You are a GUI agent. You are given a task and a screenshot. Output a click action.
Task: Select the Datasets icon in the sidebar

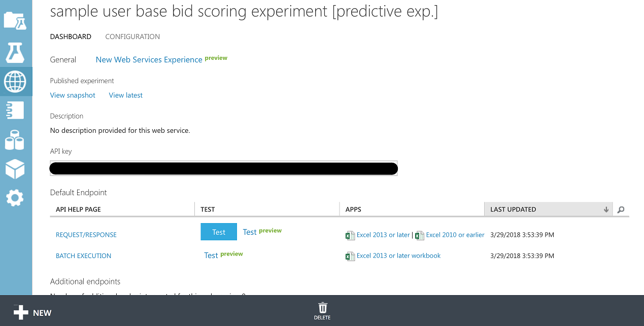[x=16, y=139]
